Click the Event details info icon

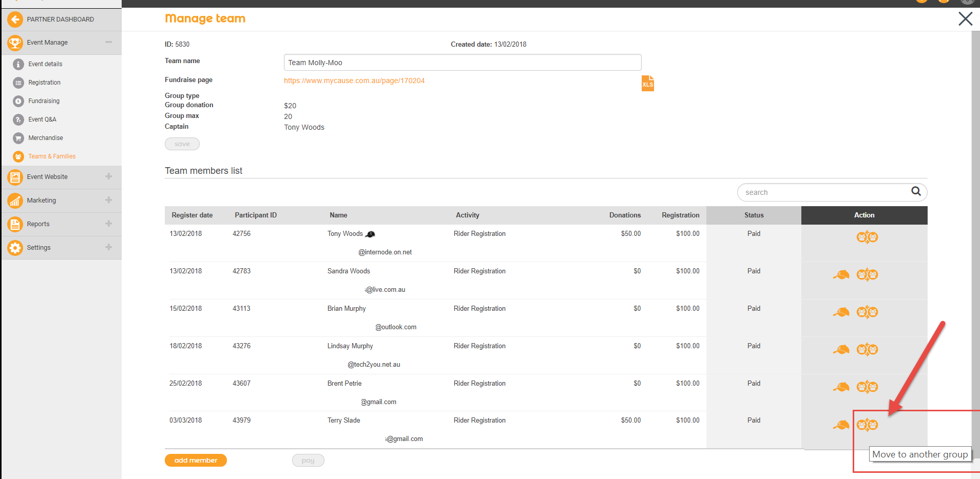18,64
